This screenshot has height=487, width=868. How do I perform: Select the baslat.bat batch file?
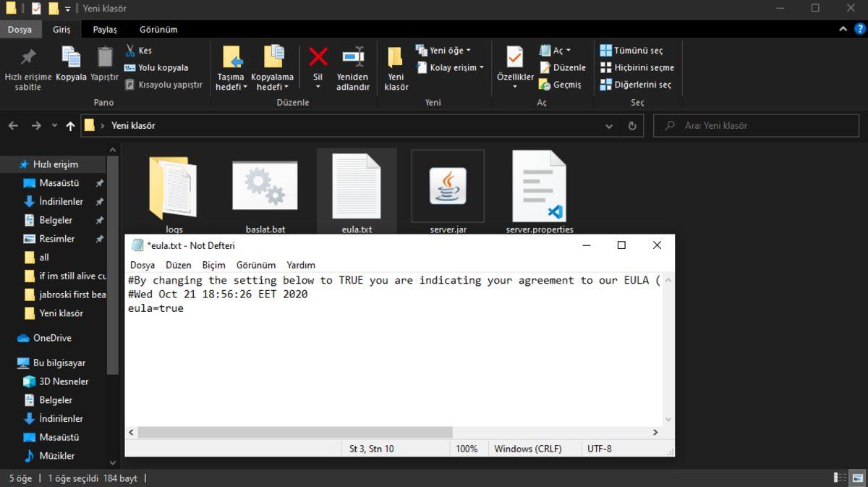click(265, 187)
